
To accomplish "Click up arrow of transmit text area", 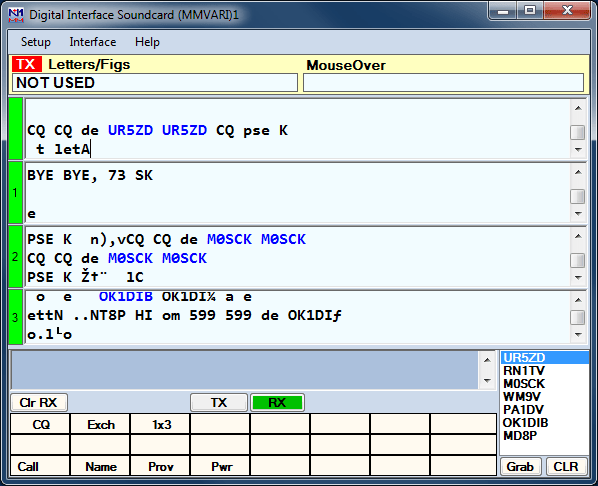I will (x=487, y=360).
